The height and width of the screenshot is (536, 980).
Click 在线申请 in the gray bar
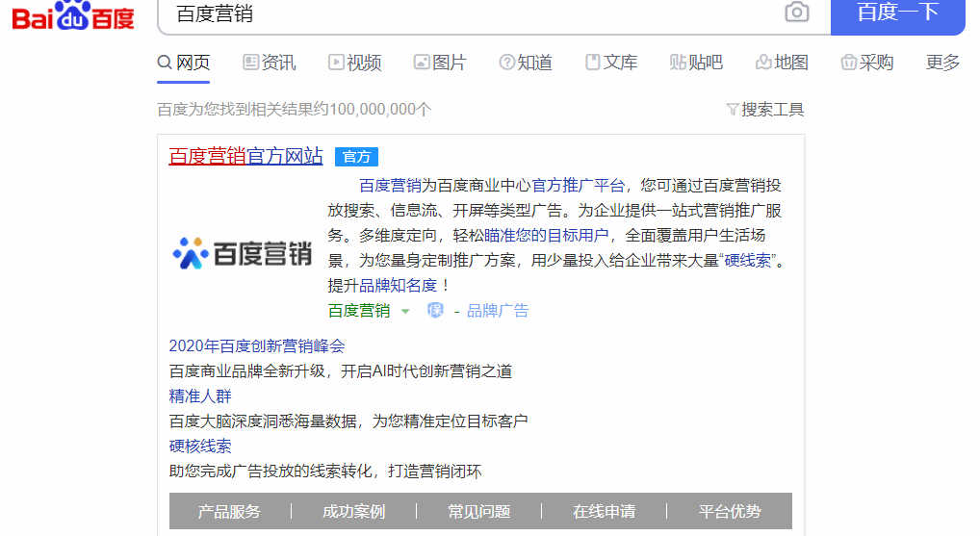coord(604,512)
